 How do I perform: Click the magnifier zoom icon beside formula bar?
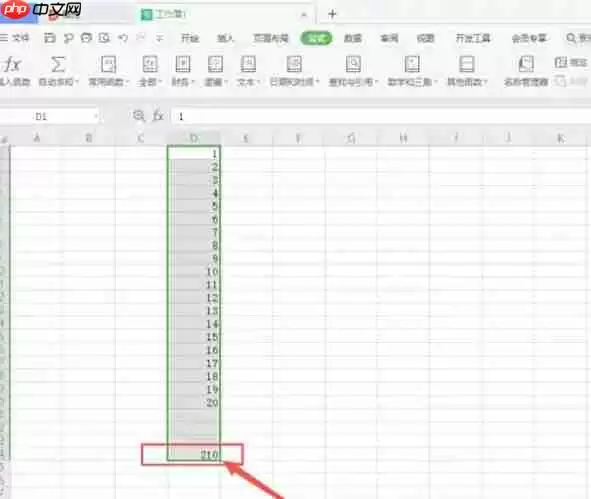point(139,116)
